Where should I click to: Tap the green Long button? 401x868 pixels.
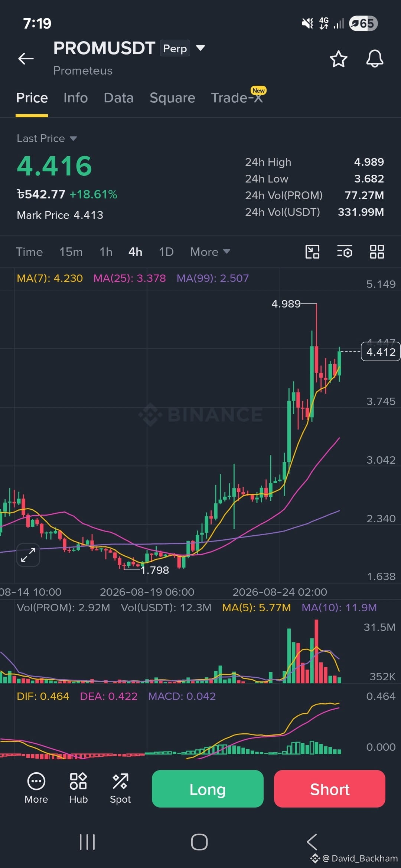[208, 789]
